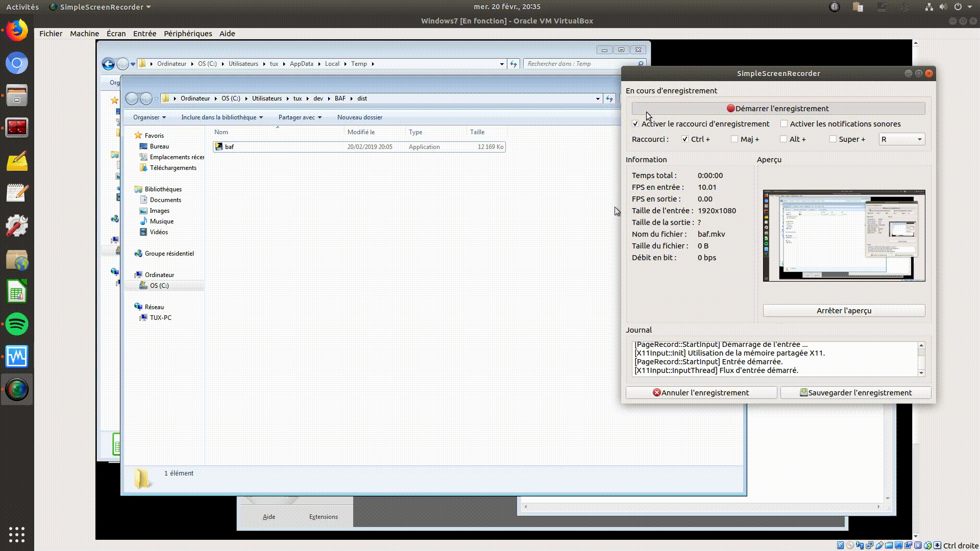Open LibreOffice Calc in the dock
The width and height of the screenshot is (980, 551).
tap(17, 292)
